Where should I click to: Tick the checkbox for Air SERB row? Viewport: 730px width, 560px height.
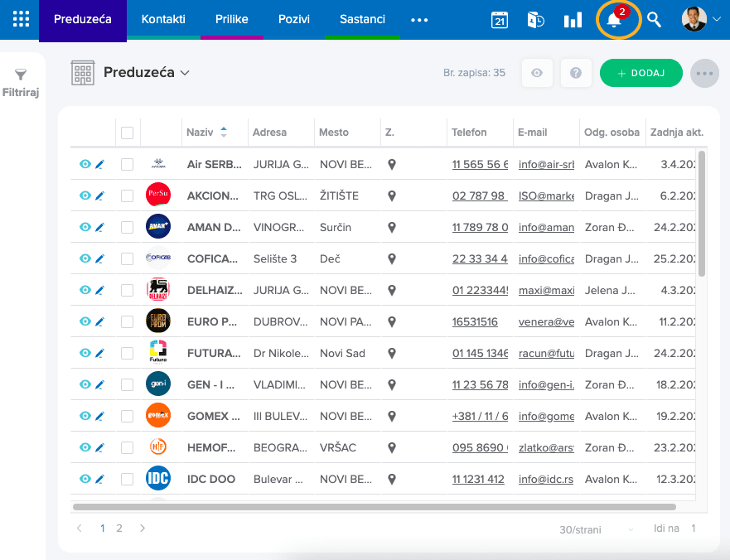point(127,164)
